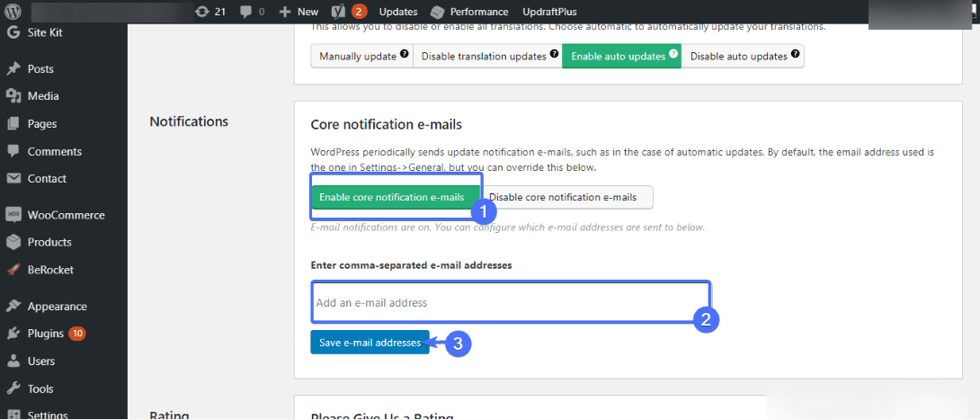980x420 pixels.
Task: Click the Site Kit Google icon
Action: [13, 32]
